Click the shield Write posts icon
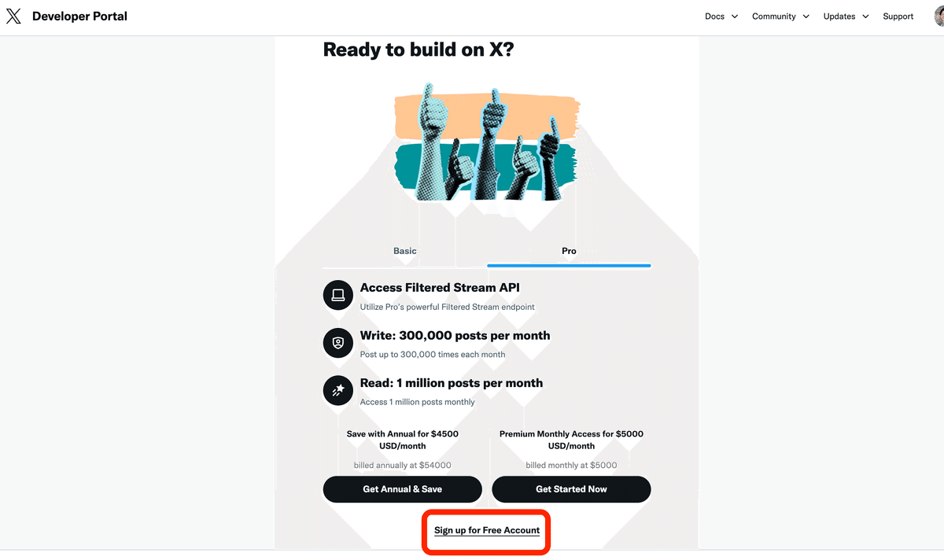The height and width of the screenshot is (560, 944). click(338, 343)
